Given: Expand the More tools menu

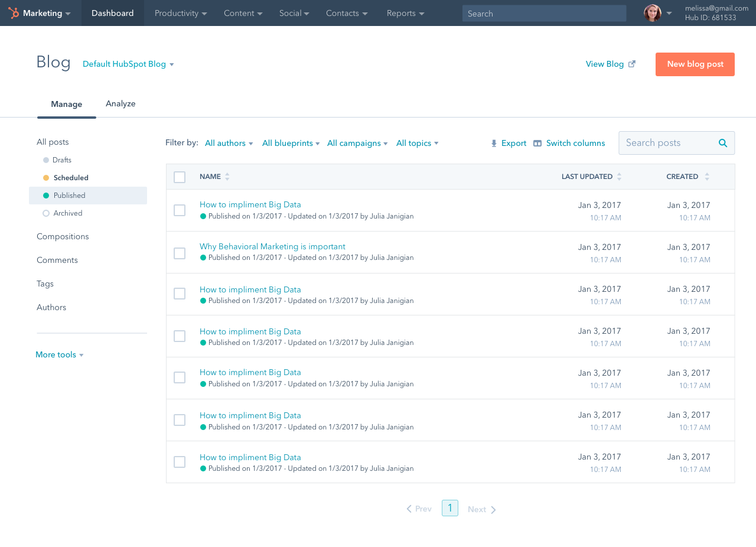Looking at the screenshot, I should pyautogui.click(x=60, y=355).
